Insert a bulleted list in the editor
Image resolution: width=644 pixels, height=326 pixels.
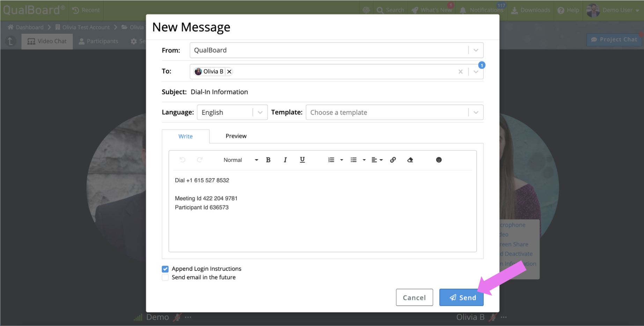pos(353,160)
